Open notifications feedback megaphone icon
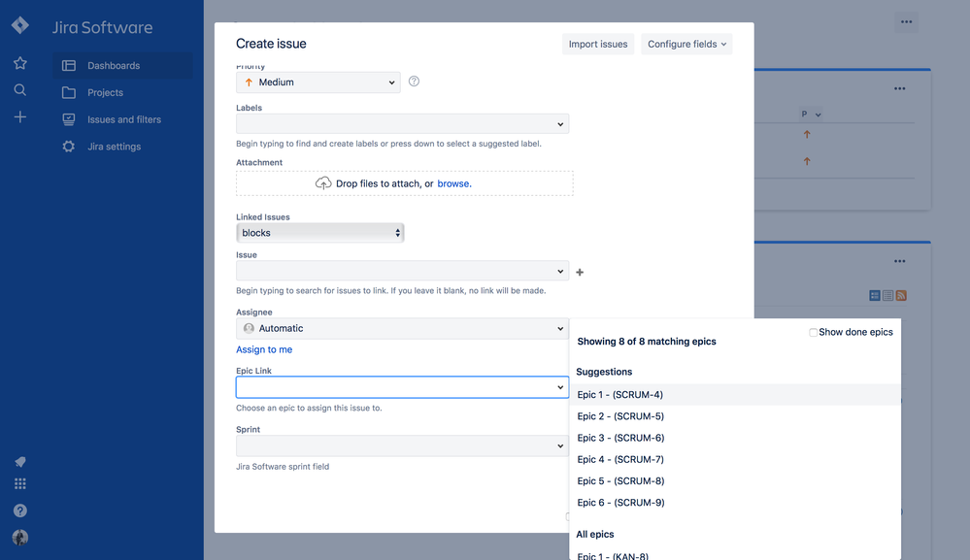Screen dimensions: 970x560 tap(19, 462)
